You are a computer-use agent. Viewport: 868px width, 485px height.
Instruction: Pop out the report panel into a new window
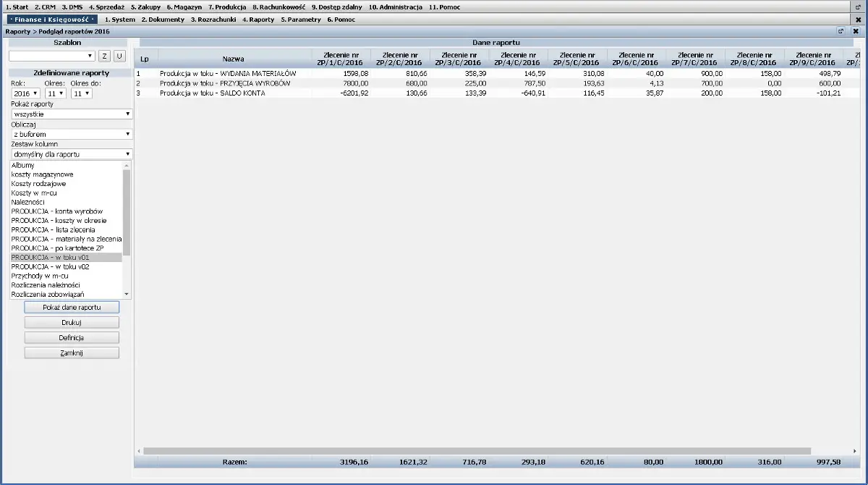[841, 31]
